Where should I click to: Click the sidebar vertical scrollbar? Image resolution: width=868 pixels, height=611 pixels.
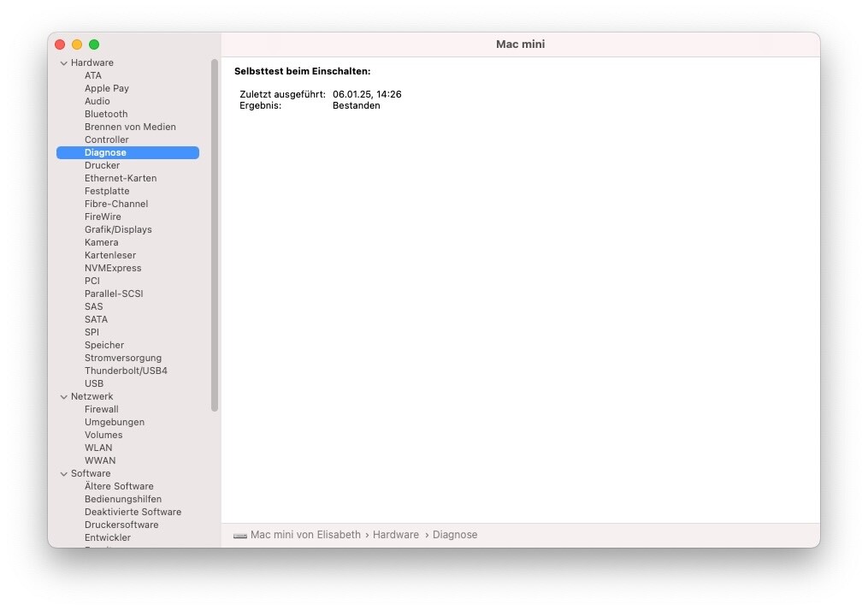[x=215, y=235]
